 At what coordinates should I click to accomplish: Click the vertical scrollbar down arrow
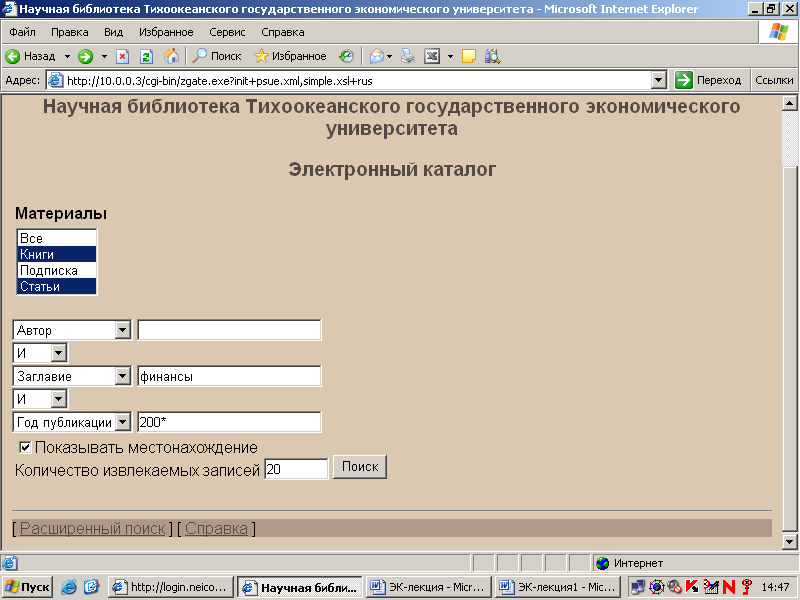pos(789,542)
